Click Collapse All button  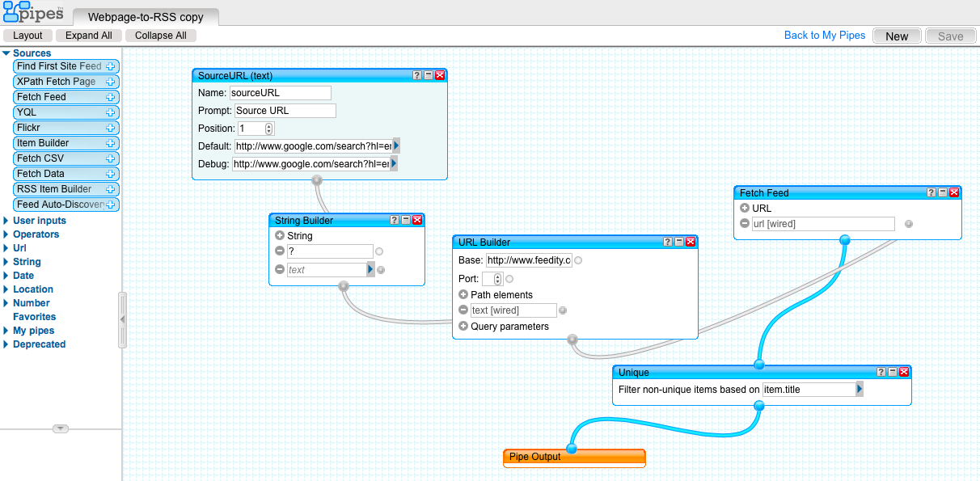coord(161,36)
